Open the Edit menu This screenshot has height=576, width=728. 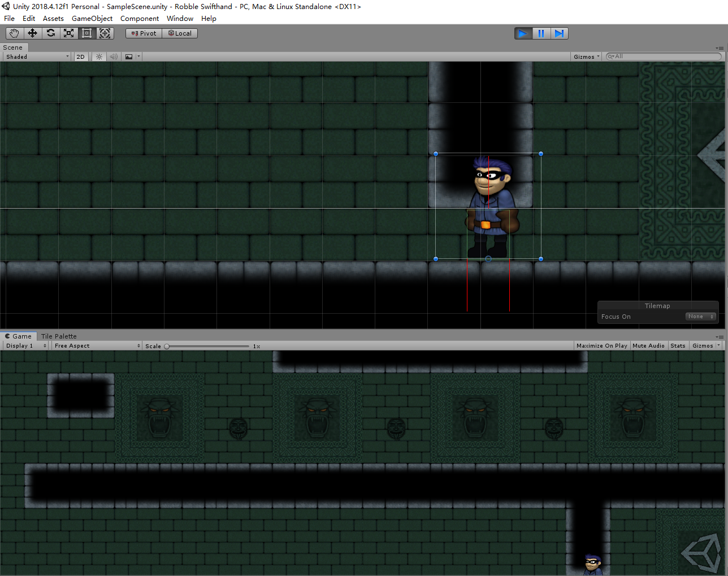29,19
